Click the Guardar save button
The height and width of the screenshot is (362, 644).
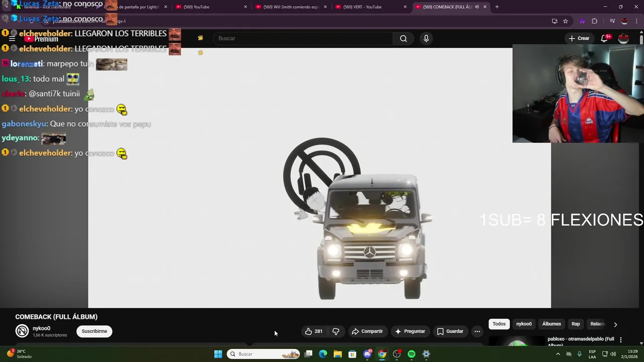pyautogui.click(x=450, y=331)
